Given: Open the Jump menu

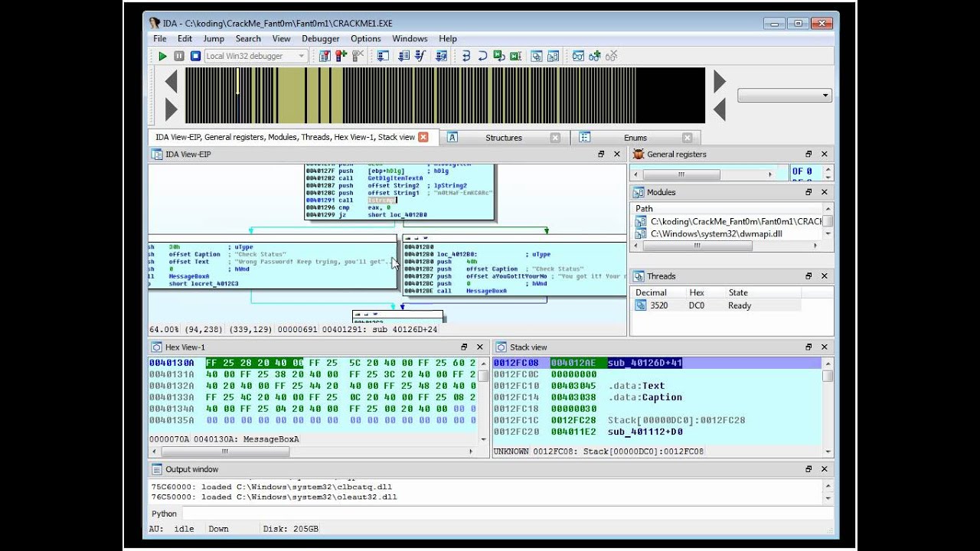Looking at the screenshot, I should pos(214,39).
